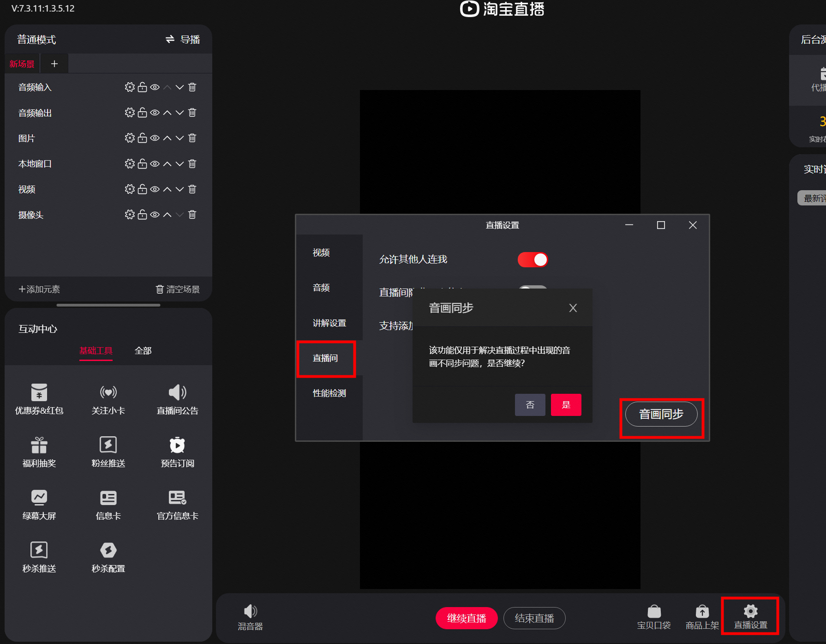Delete the 音频输入 element

(192, 87)
